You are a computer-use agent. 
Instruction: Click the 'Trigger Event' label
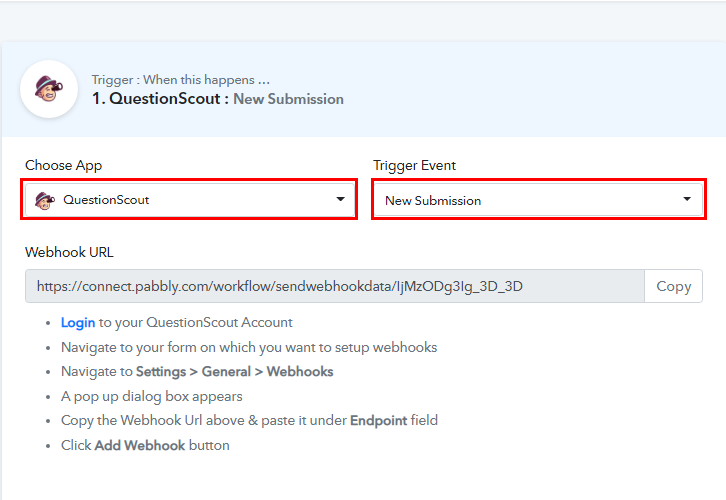(x=414, y=165)
